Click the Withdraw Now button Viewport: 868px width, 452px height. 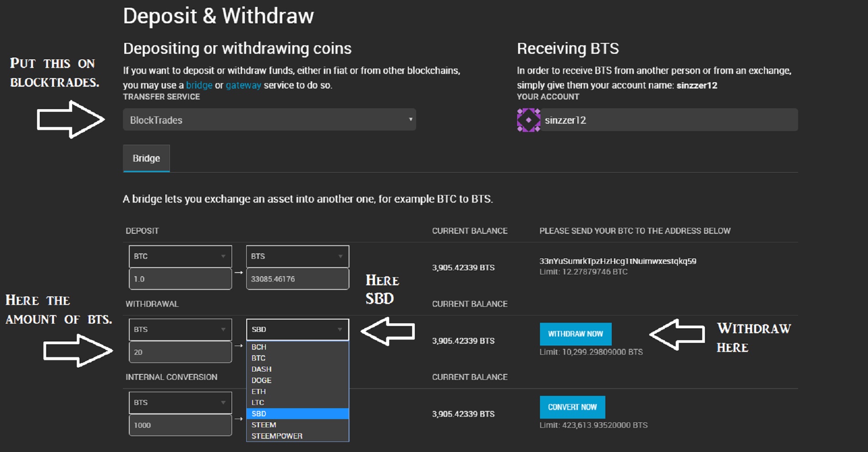[576, 334]
